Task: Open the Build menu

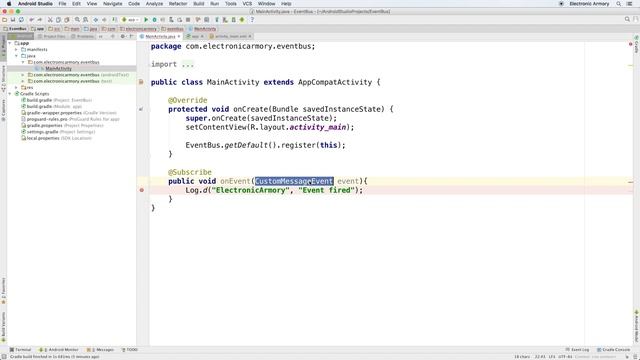Action: coord(199,4)
